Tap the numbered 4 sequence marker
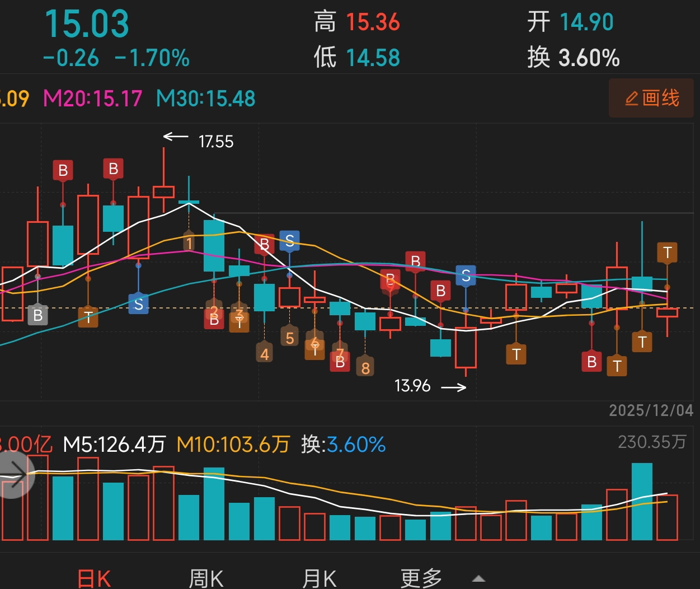The width and height of the screenshot is (700, 589). tap(265, 353)
